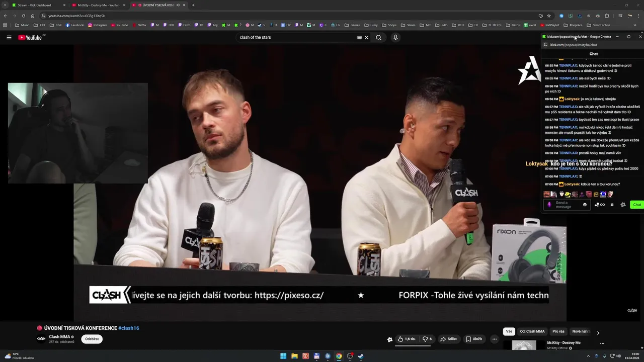The height and width of the screenshot is (362, 644).
Task: Open the Netflix bookmark
Action: [139, 25]
